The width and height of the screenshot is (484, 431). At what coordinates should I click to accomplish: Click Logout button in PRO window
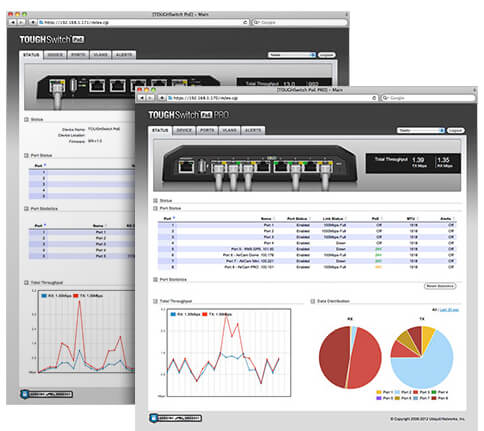(455, 130)
